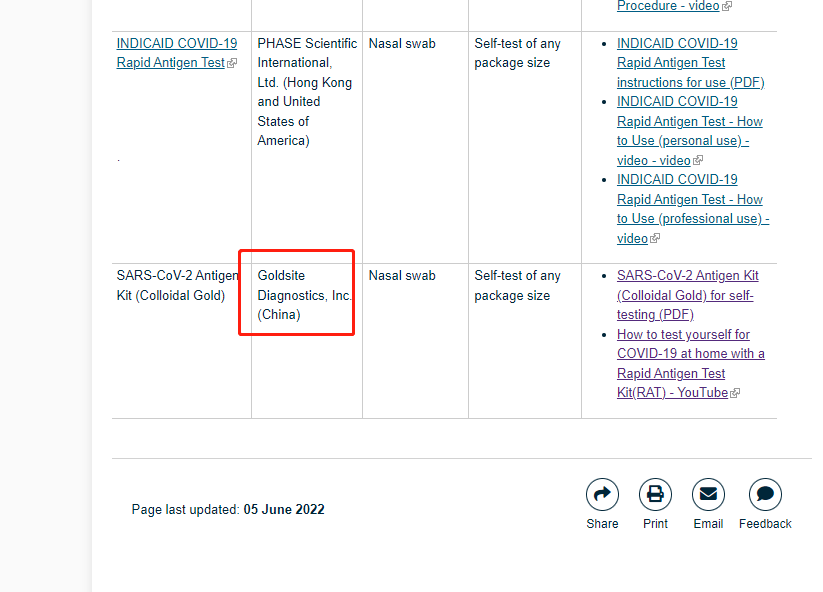
Task: Click external icon after 'Kit(RAT) - YouTube'
Action: click(x=735, y=394)
